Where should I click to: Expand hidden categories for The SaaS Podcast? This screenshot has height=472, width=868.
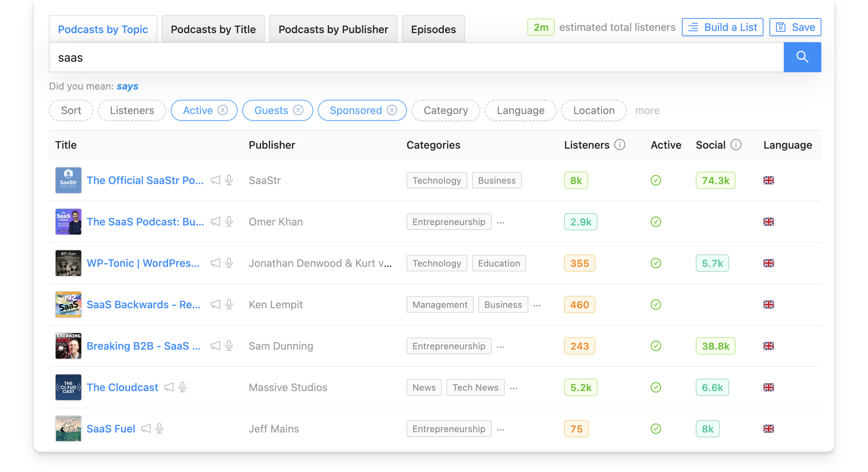pos(500,222)
